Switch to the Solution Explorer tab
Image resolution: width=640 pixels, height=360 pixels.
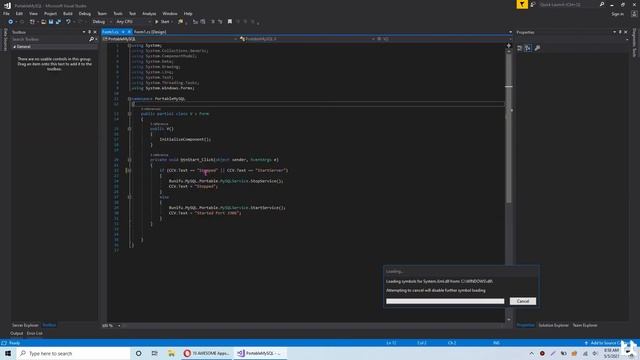(553, 325)
